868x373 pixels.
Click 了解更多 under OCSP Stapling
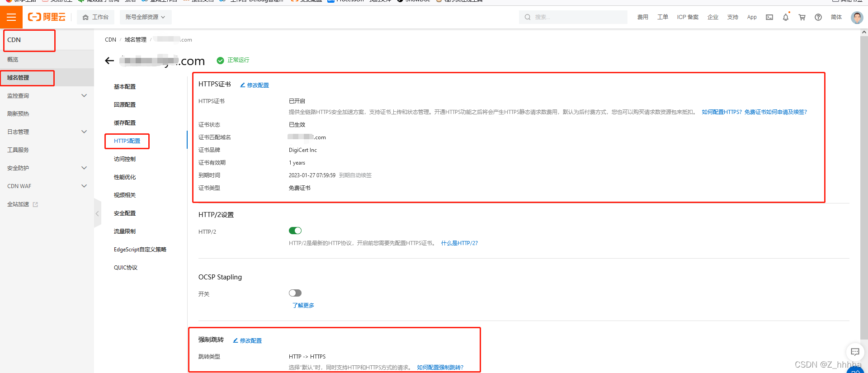coord(303,306)
